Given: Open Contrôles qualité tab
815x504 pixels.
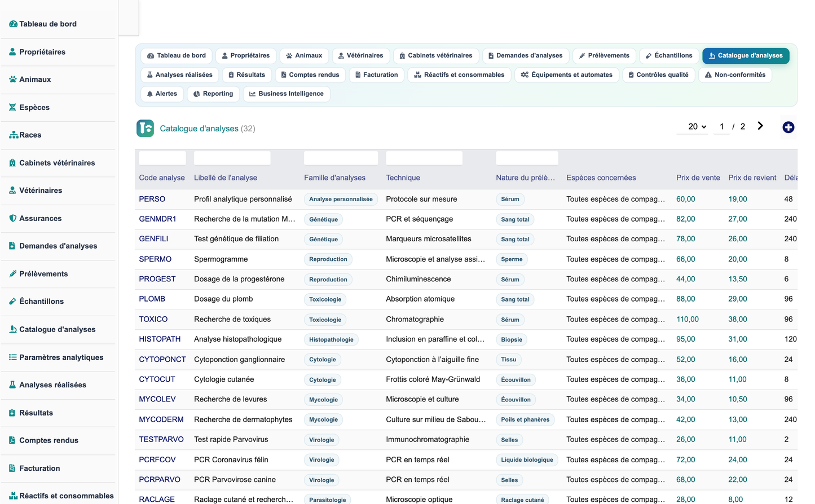Looking at the screenshot, I should pyautogui.click(x=659, y=75).
